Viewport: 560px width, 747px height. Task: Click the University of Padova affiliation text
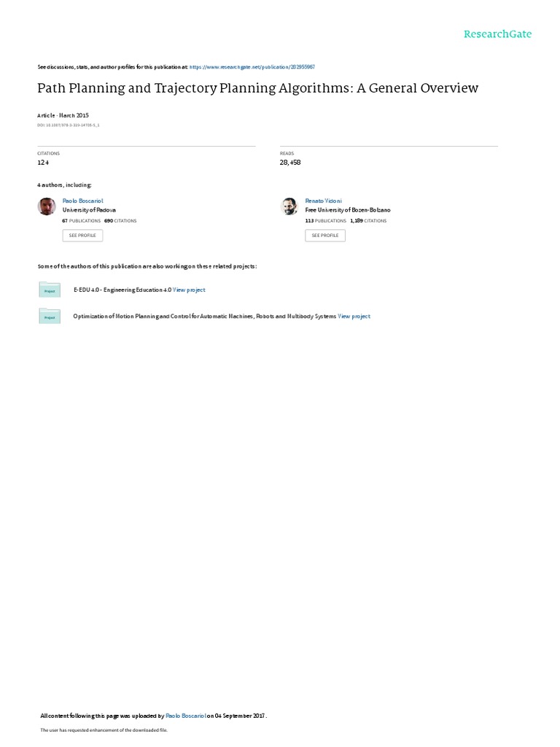[x=89, y=210]
